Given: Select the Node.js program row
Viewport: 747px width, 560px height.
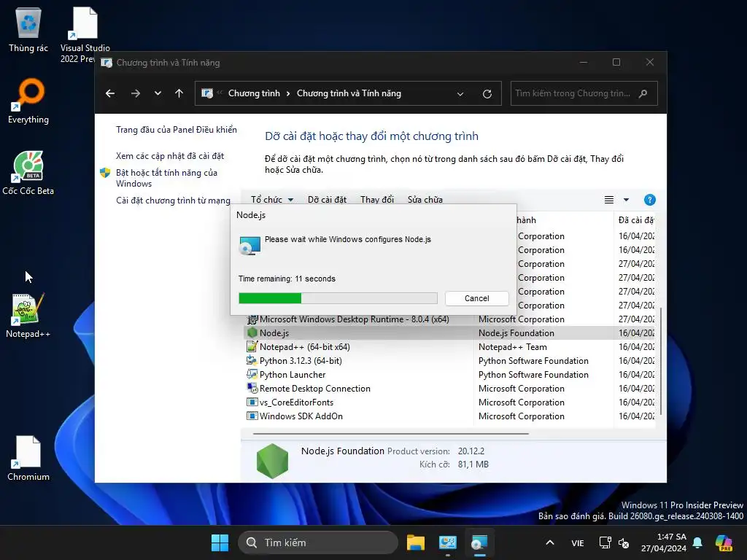Looking at the screenshot, I should click(x=451, y=332).
